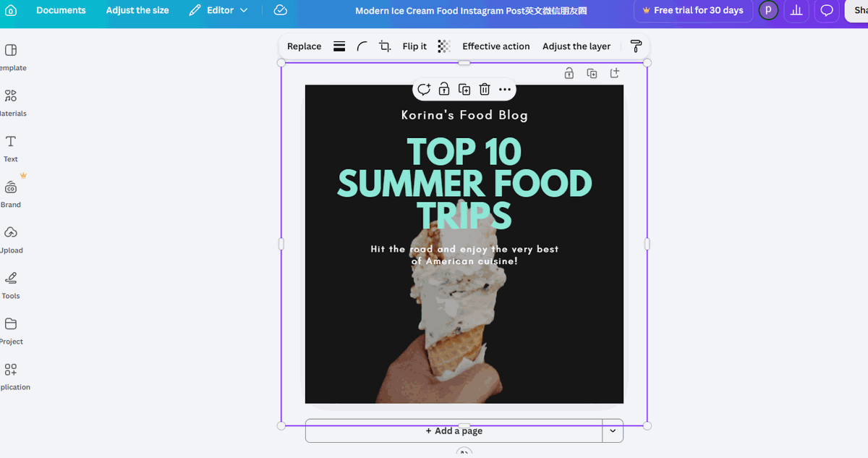
Task: Delete the element with the trash icon
Action: [x=485, y=89]
